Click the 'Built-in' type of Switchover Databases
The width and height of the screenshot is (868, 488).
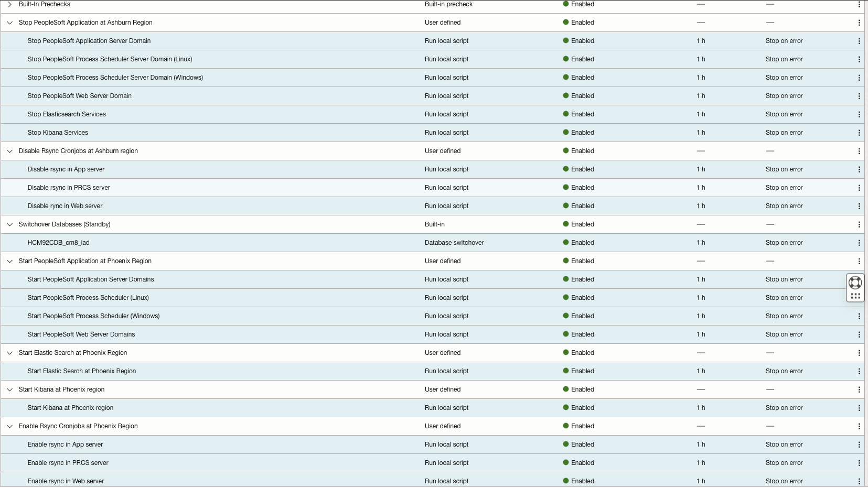(435, 224)
